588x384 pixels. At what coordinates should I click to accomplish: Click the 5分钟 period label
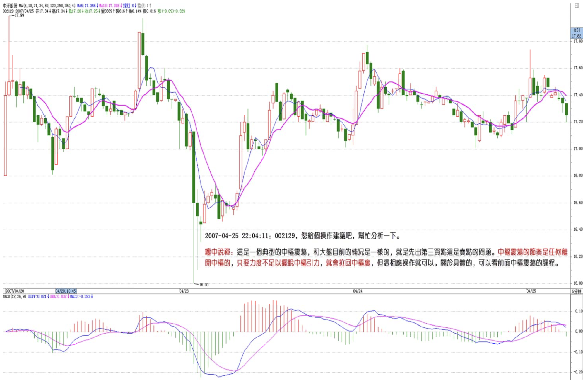pos(576,291)
